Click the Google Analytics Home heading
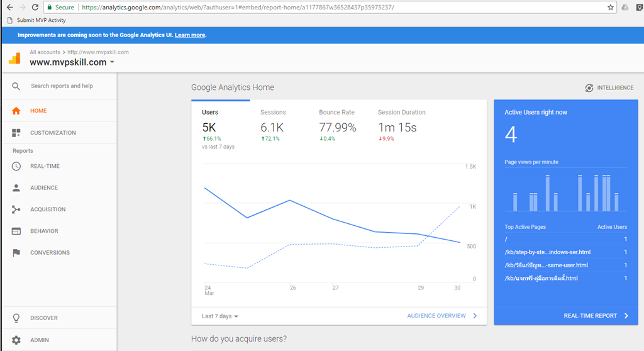Viewport: 644px width, 351px height. (233, 87)
